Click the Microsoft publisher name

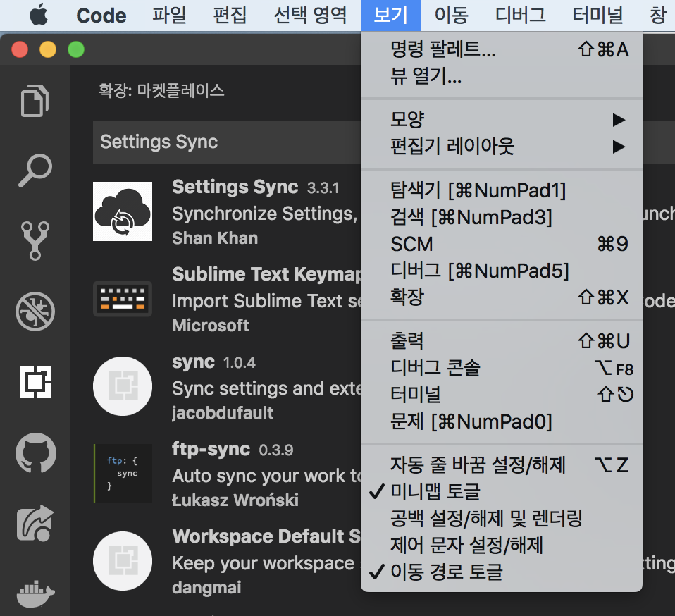(x=211, y=326)
